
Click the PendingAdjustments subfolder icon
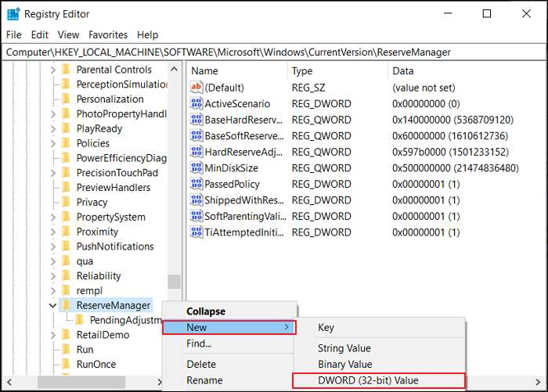tap(80, 320)
